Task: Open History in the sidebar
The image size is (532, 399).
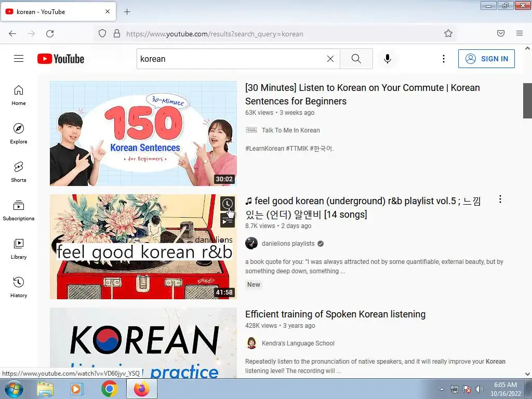Action: tap(19, 287)
